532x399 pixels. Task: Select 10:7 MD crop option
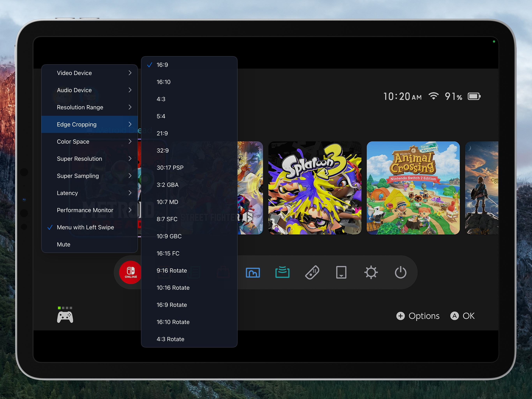coord(189,202)
